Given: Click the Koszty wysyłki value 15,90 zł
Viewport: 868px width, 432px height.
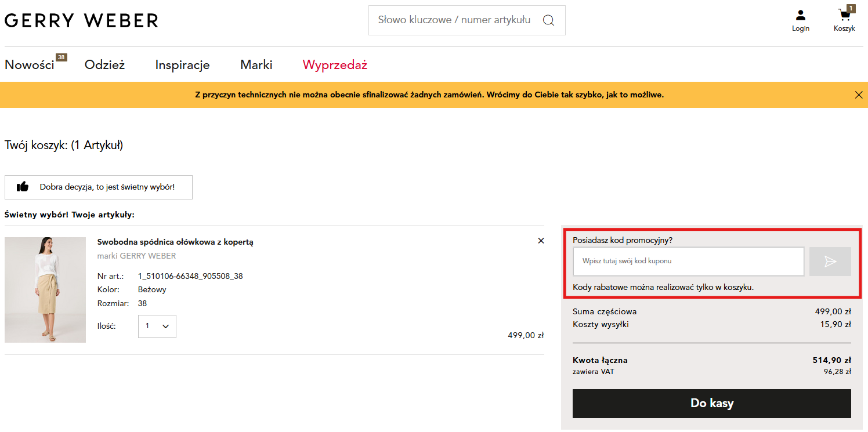Looking at the screenshot, I should pyautogui.click(x=836, y=324).
